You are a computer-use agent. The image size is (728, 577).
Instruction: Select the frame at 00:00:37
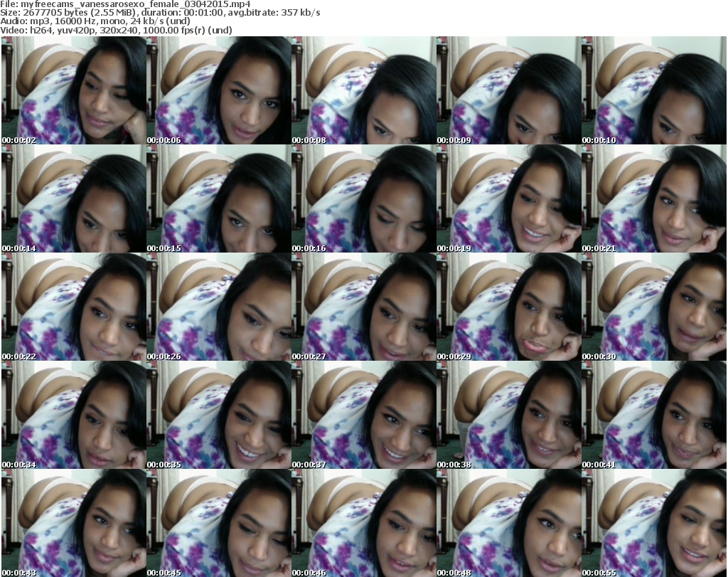(363, 415)
